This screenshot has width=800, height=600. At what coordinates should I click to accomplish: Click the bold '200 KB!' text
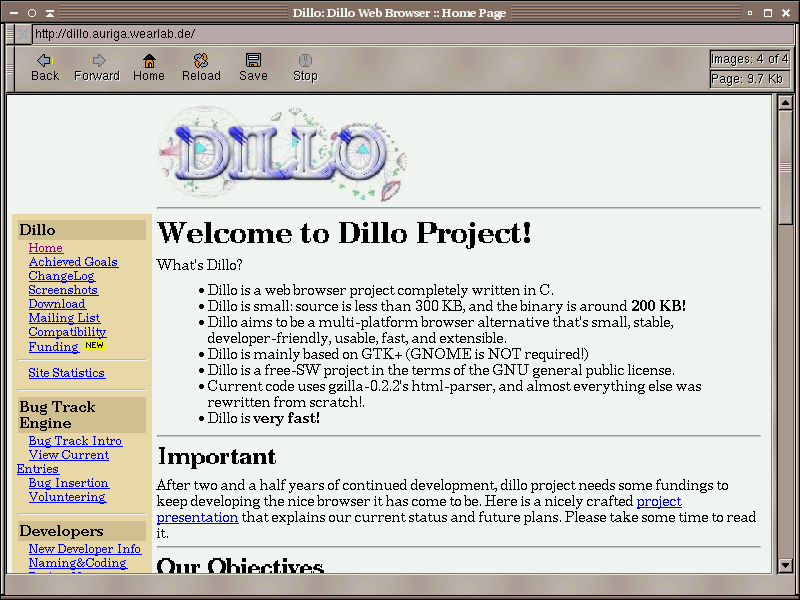[659, 306]
